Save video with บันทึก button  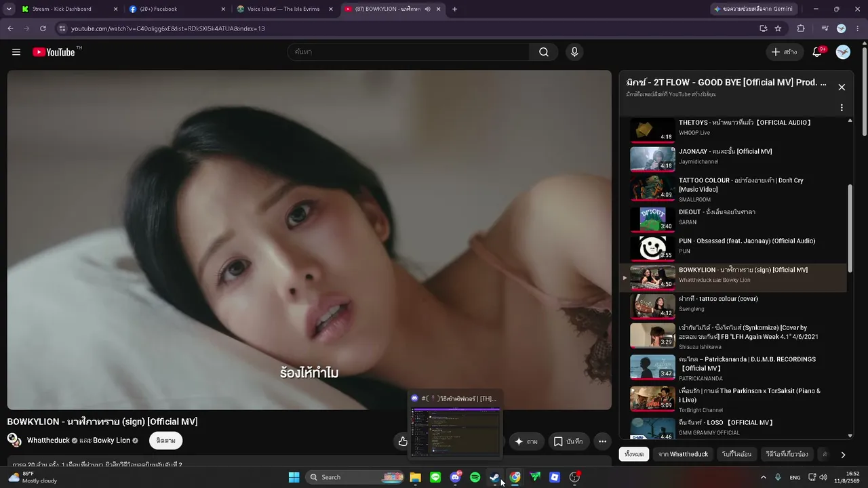point(568,441)
